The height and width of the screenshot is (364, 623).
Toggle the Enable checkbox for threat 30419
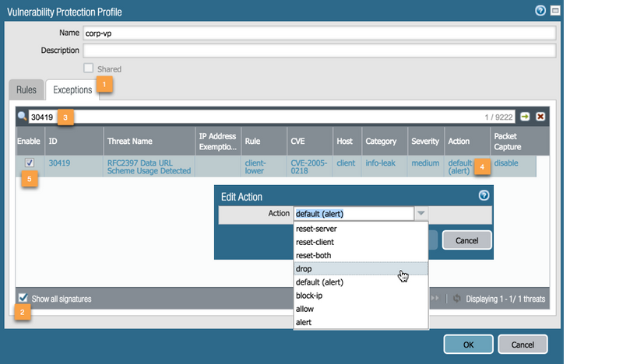[29, 163]
